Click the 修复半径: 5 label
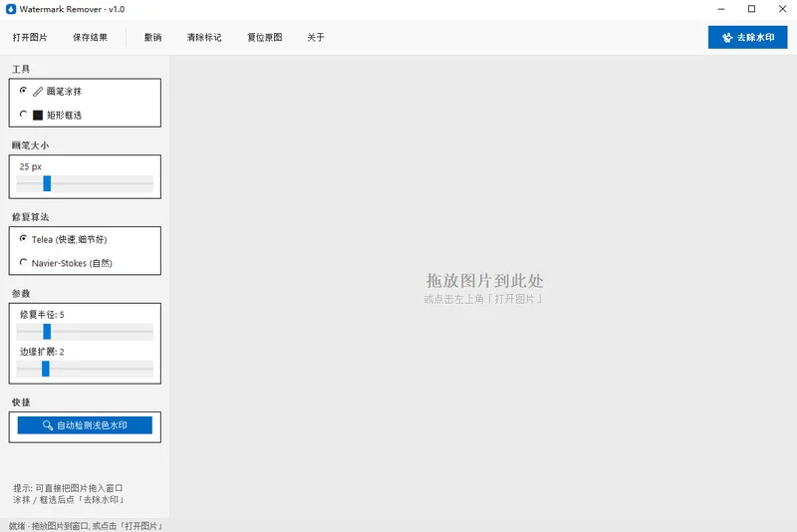The height and width of the screenshot is (532, 797). (x=42, y=315)
